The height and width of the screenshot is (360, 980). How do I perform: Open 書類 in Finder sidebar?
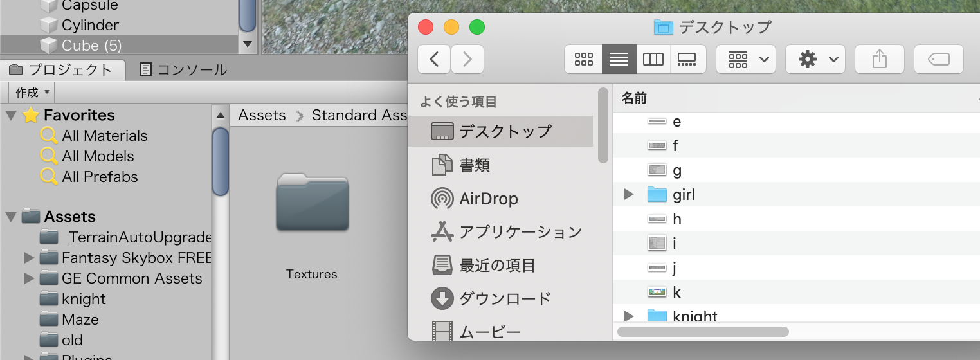[501, 165]
